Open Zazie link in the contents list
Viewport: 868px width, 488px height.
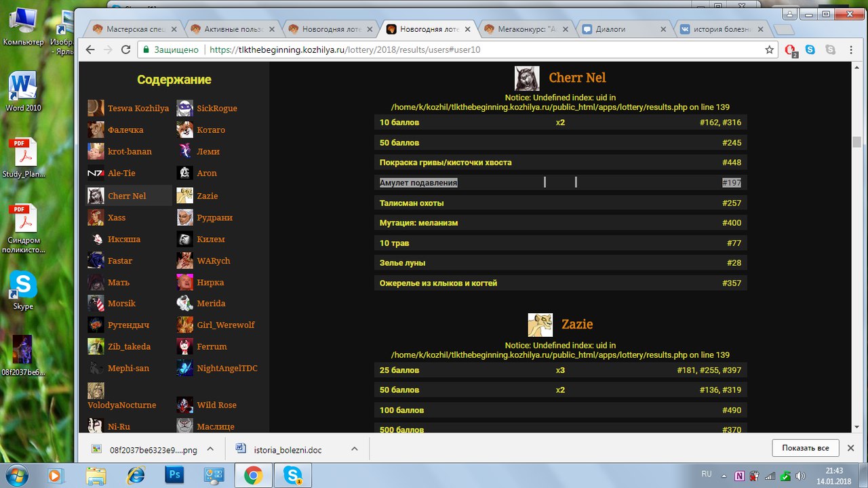(207, 195)
